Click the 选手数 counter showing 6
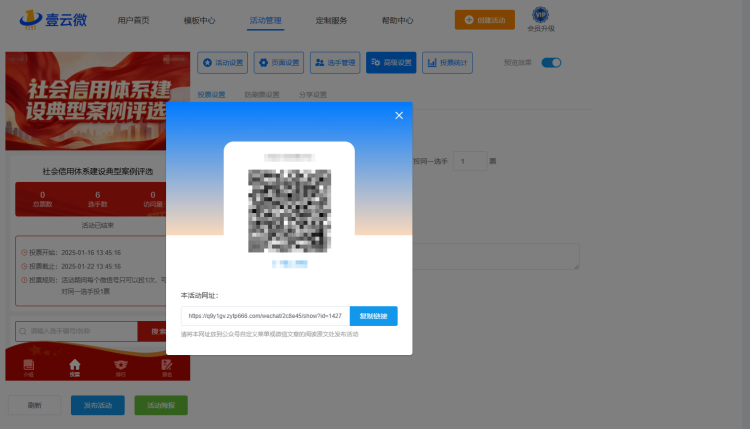The image size is (750, 429). [x=98, y=199]
